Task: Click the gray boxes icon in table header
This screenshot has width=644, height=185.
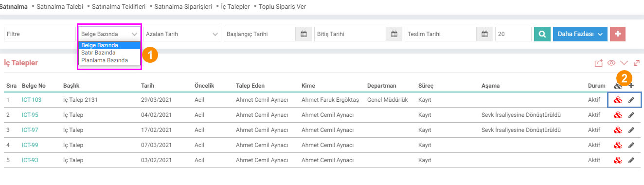Action: [618, 86]
